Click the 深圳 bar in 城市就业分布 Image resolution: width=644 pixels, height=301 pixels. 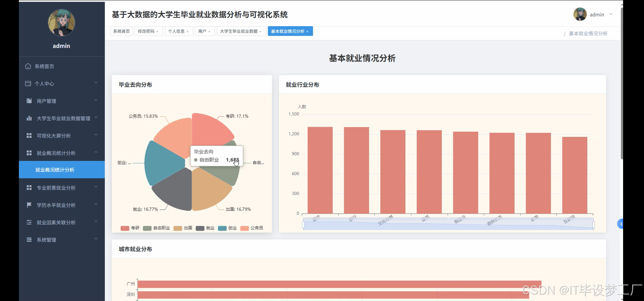click(333, 295)
